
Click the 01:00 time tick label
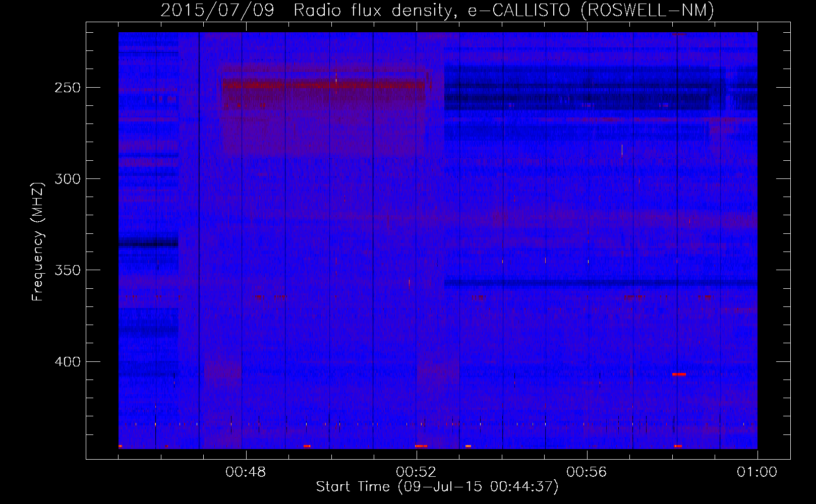tap(757, 472)
